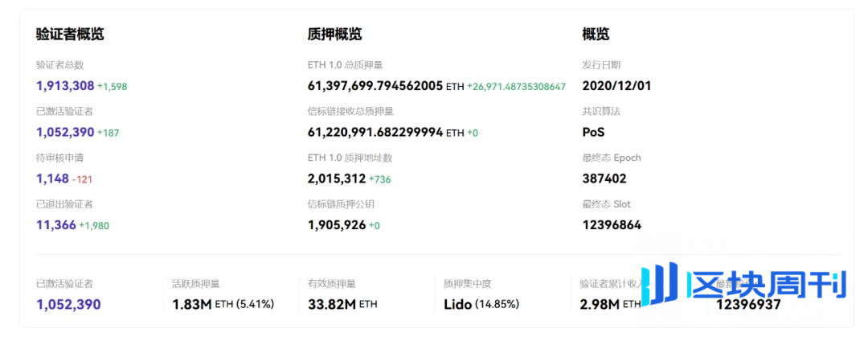
Task: Select the 验证者总数 label
Action: [x=59, y=65]
